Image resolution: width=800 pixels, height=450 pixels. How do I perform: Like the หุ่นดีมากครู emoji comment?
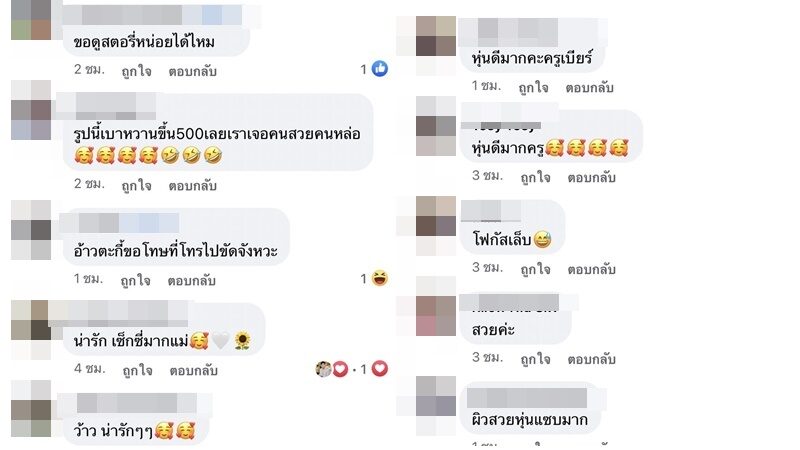point(535,177)
